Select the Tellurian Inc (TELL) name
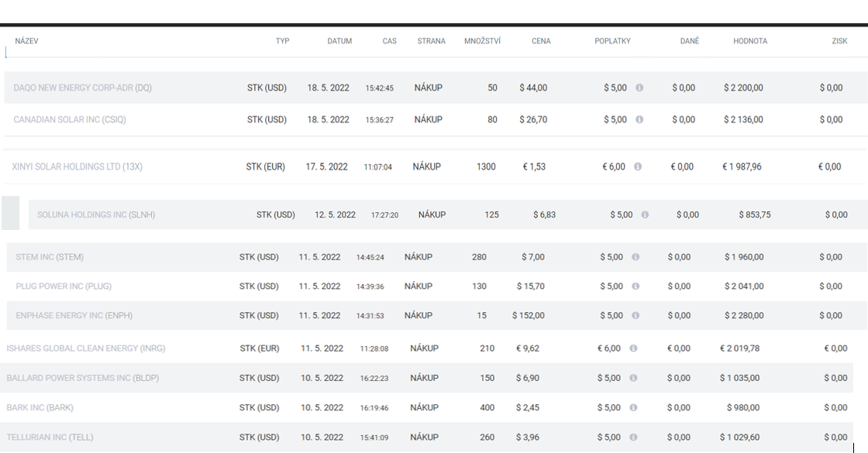Screen dimensions: 868x453 (50, 438)
